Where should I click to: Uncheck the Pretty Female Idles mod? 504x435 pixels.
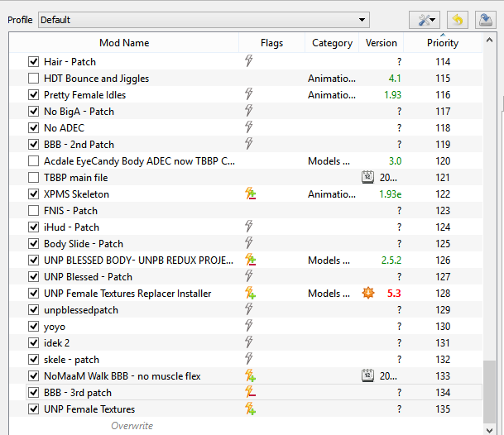coord(33,95)
